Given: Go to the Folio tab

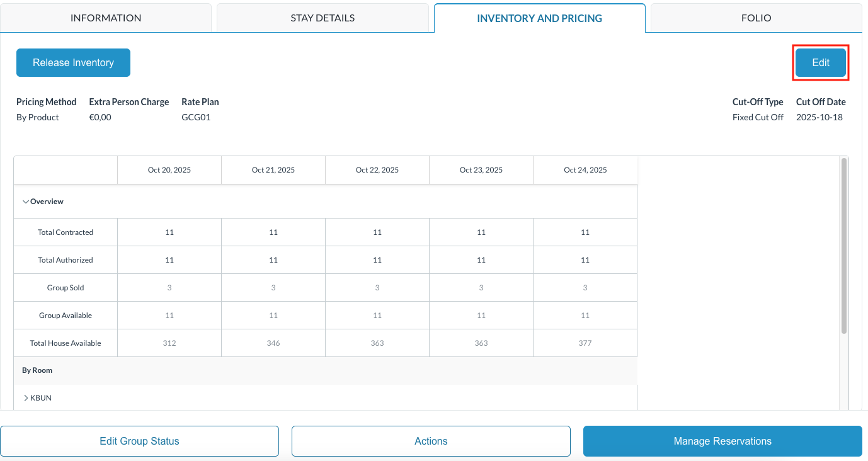Looking at the screenshot, I should 756,18.
